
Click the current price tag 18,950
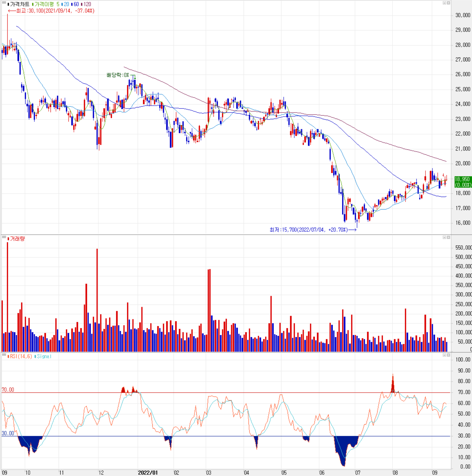tap(463, 182)
